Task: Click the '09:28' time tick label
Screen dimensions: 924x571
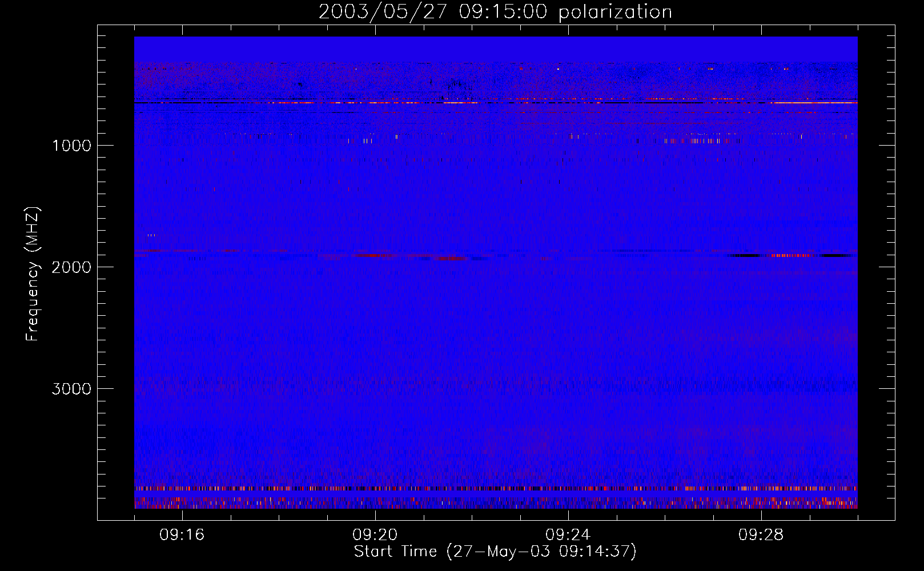Action: pos(761,535)
